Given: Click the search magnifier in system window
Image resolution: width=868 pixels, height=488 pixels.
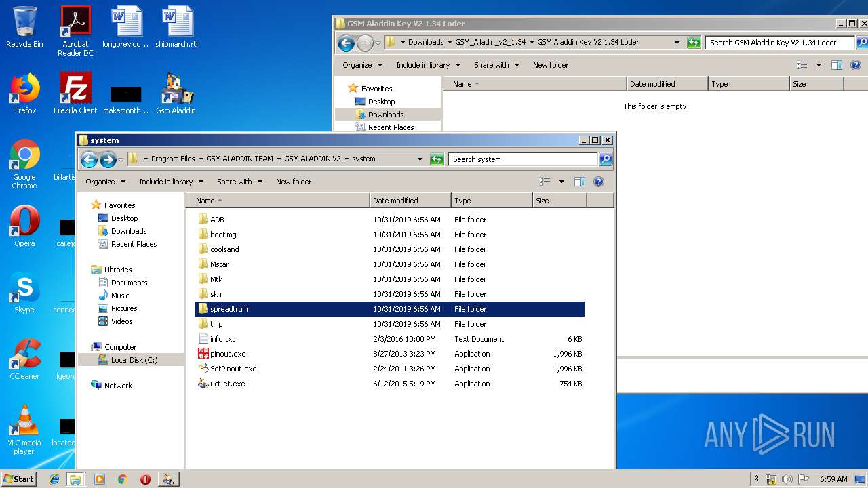Looking at the screenshot, I should coord(606,159).
